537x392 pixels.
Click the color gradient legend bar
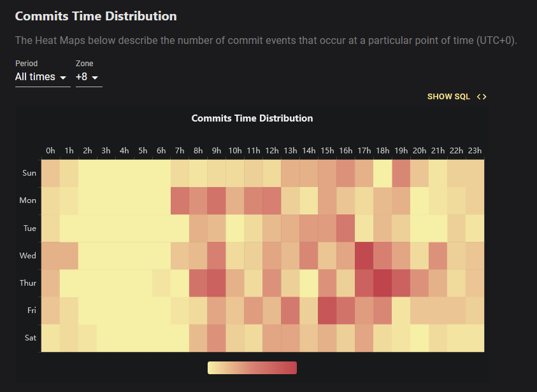point(252,368)
